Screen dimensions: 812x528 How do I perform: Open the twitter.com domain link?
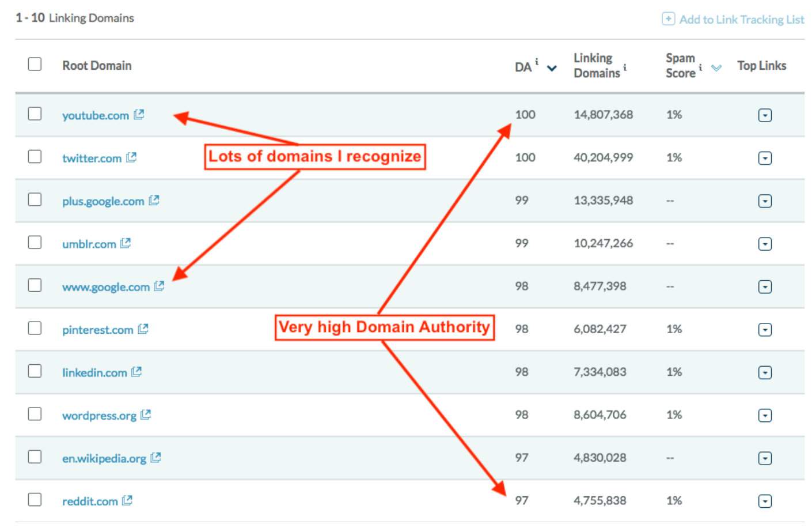92,158
